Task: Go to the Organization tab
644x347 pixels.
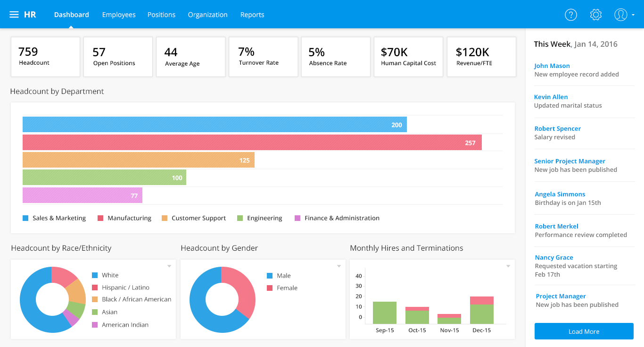Action: pos(207,15)
